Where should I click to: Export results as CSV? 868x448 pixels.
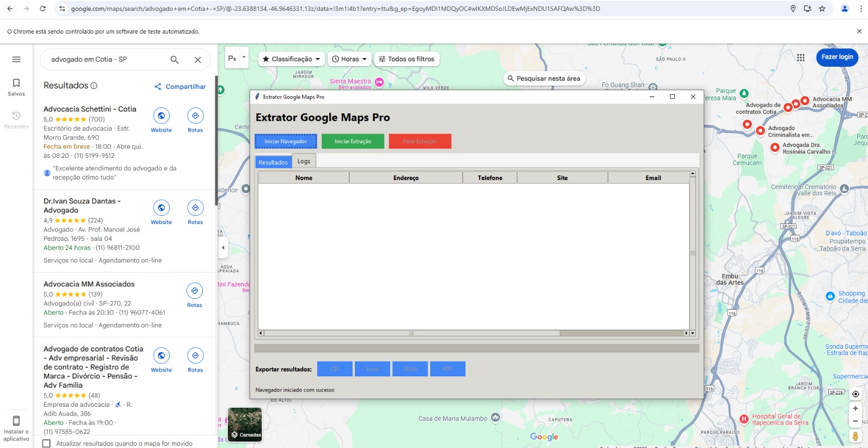(335, 369)
